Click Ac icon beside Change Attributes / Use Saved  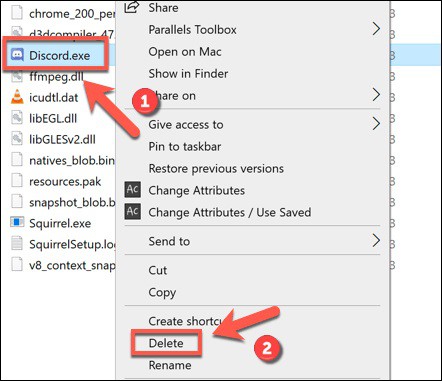tap(132, 212)
